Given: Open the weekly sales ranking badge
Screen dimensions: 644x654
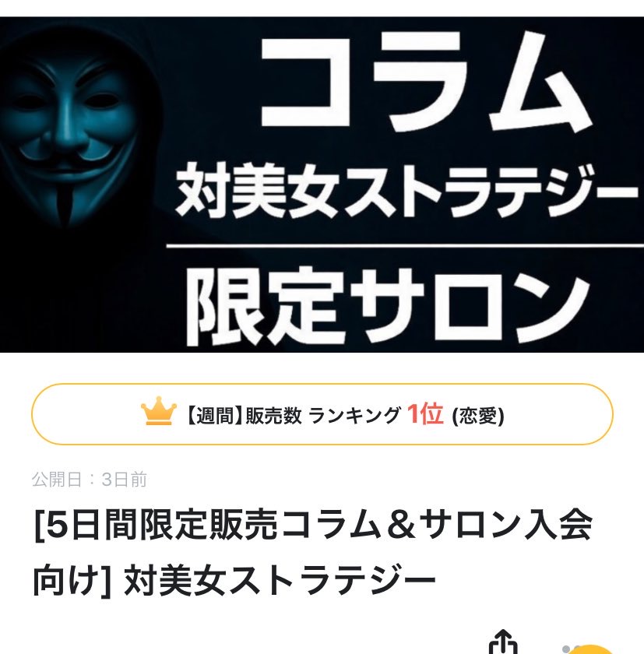Looking at the screenshot, I should 322,414.
